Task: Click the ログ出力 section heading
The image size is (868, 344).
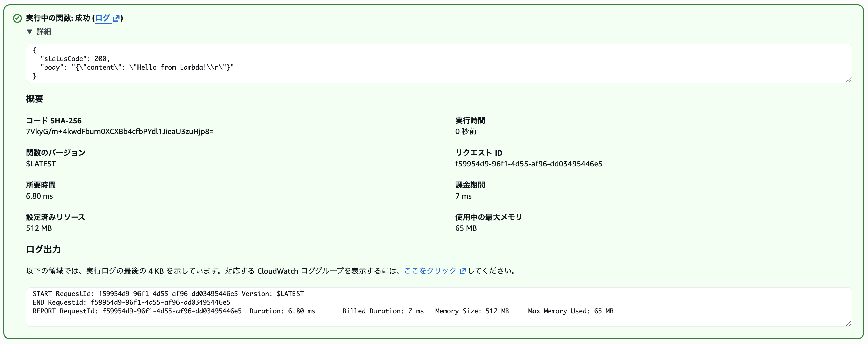Action: click(x=43, y=249)
